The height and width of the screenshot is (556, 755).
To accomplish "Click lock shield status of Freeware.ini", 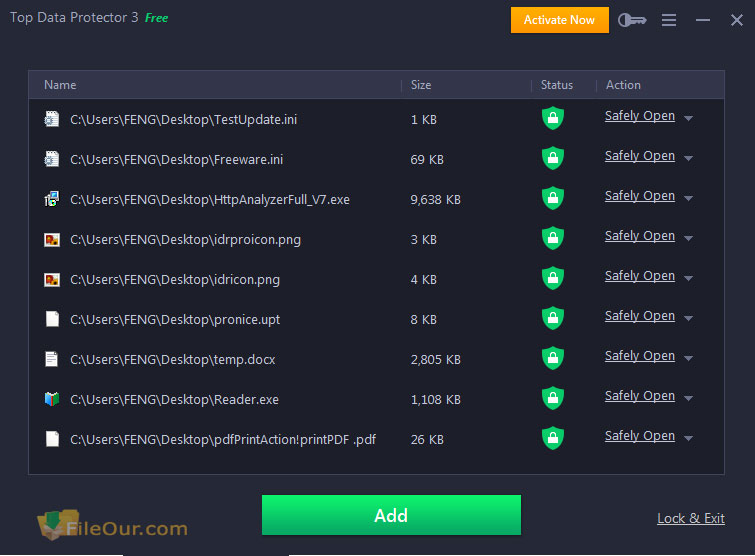I will (x=553, y=158).
